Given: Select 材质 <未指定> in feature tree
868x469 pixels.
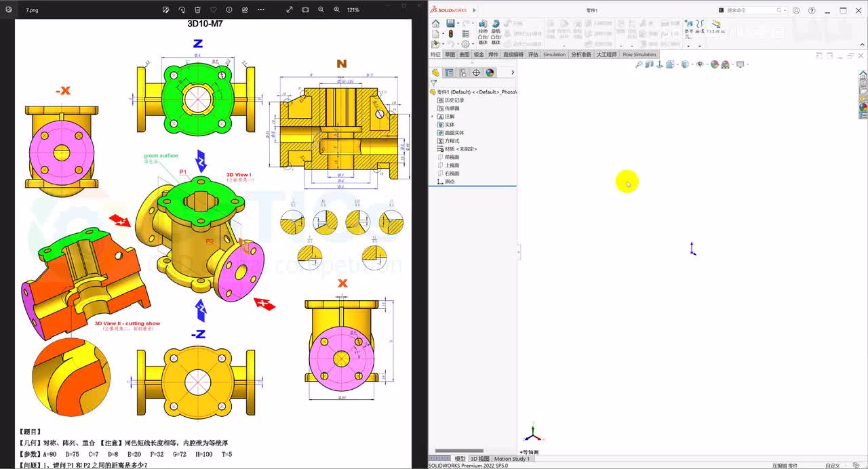Looking at the screenshot, I should click(x=457, y=149).
